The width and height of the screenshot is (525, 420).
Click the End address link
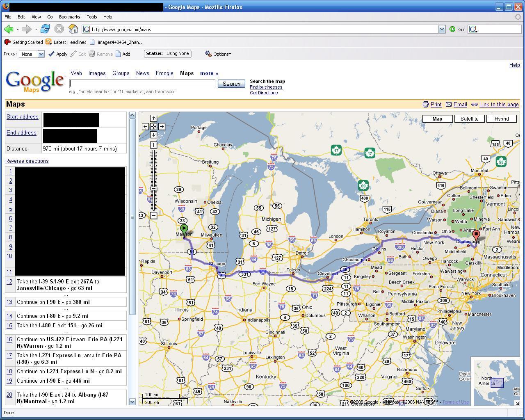tap(22, 133)
